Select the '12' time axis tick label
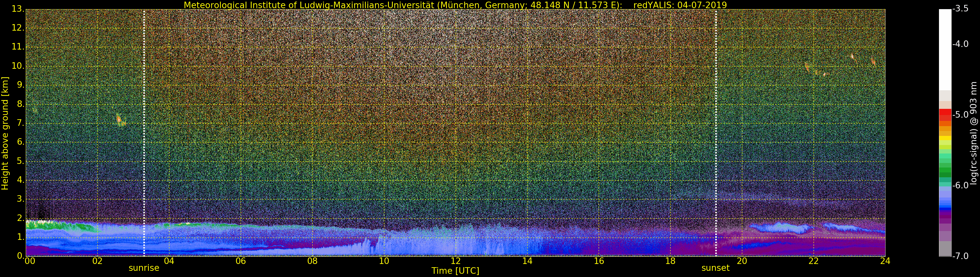The height and width of the screenshot is (277, 980). point(455,261)
